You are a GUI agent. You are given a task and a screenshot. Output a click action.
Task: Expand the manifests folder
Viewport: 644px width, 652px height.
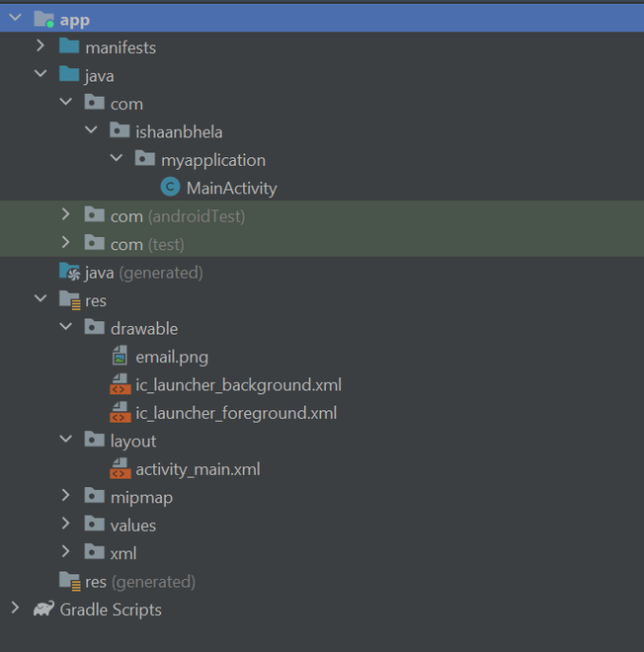point(40,46)
